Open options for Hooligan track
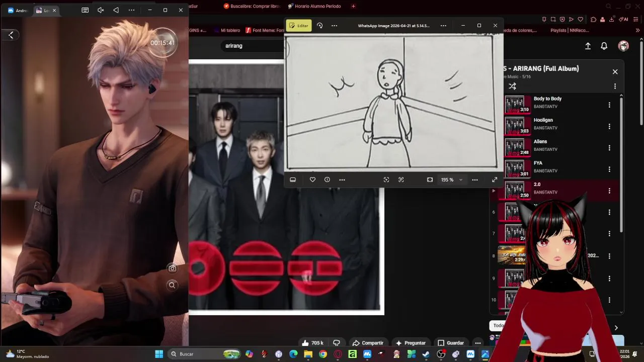 click(x=609, y=127)
